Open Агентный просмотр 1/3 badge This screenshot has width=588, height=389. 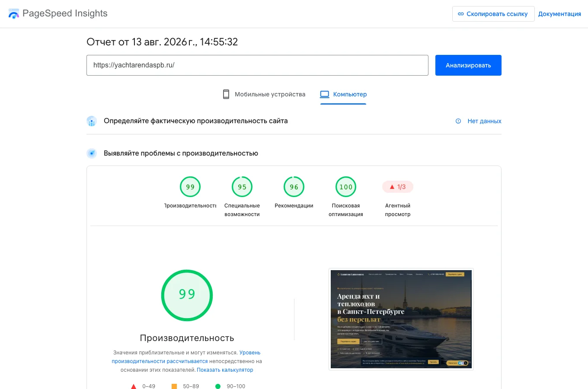coord(398,187)
